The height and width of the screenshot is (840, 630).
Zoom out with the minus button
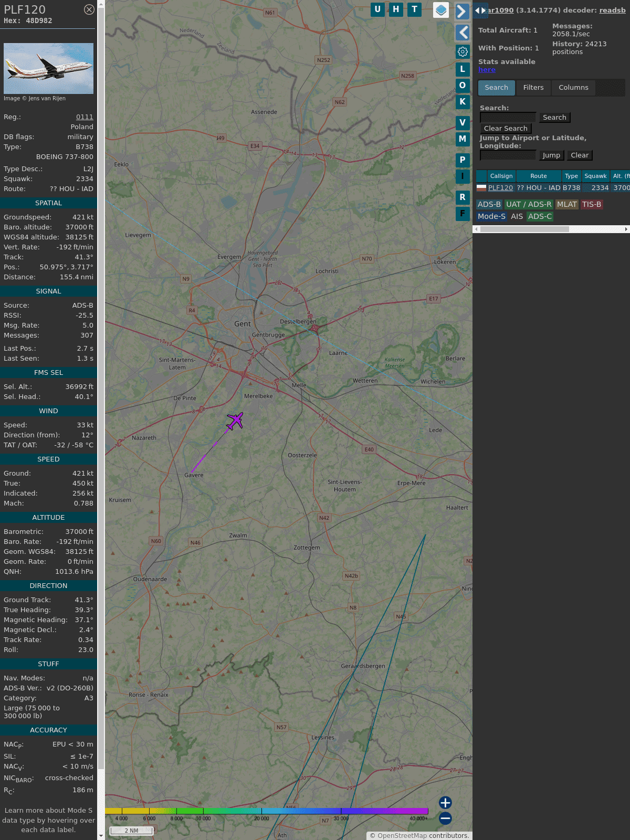(x=445, y=818)
